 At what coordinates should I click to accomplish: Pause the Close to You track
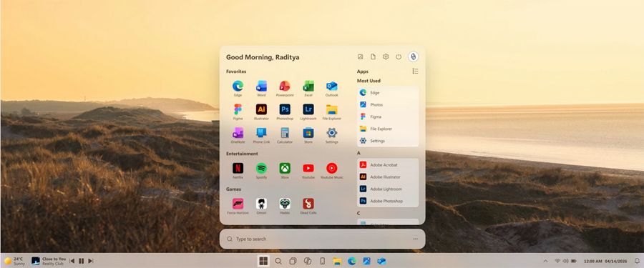[x=82, y=261]
